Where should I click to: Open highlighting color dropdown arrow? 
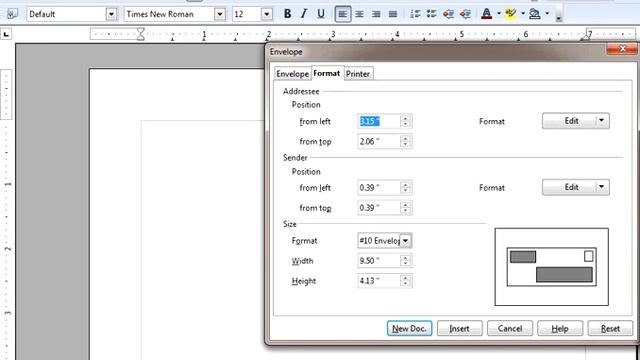[523, 14]
